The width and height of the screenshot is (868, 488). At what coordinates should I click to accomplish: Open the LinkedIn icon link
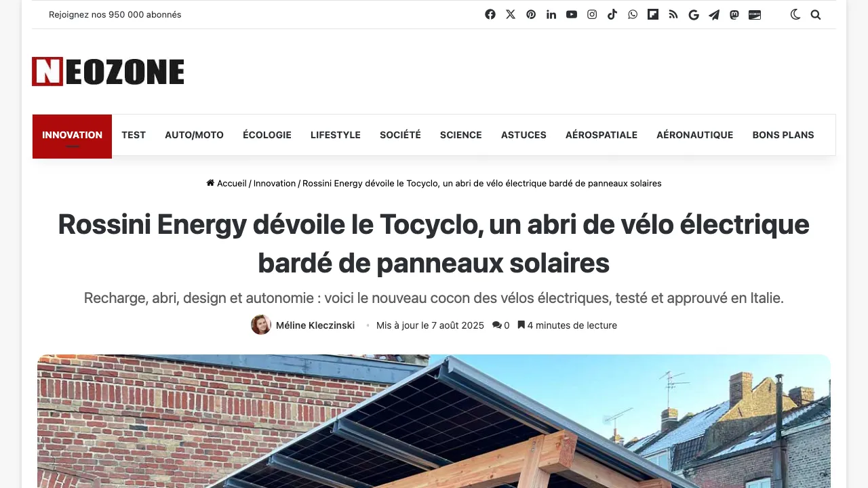[551, 14]
